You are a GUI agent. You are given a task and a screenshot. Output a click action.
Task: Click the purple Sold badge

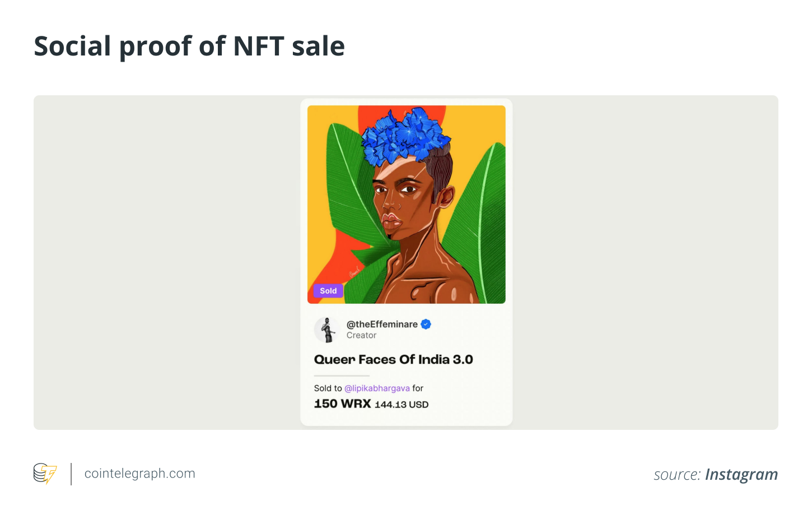pyautogui.click(x=328, y=291)
